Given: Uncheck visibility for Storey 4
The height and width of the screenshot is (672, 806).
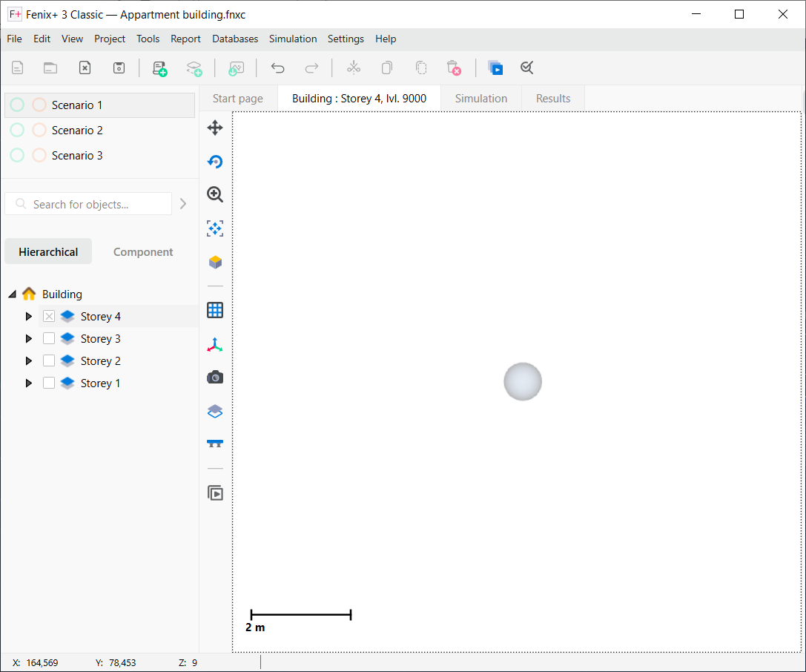Looking at the screenshot, I should point(48,315).
